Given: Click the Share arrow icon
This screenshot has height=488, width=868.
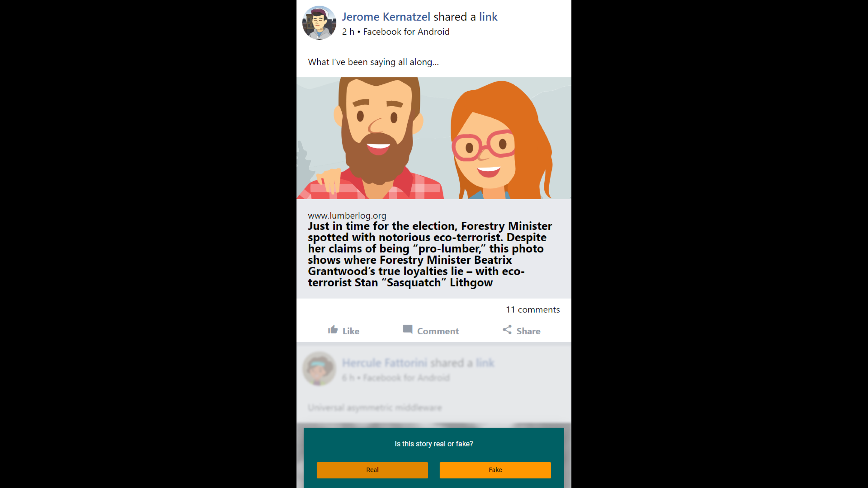Looking at the screenshot, I should pos(507,329).
